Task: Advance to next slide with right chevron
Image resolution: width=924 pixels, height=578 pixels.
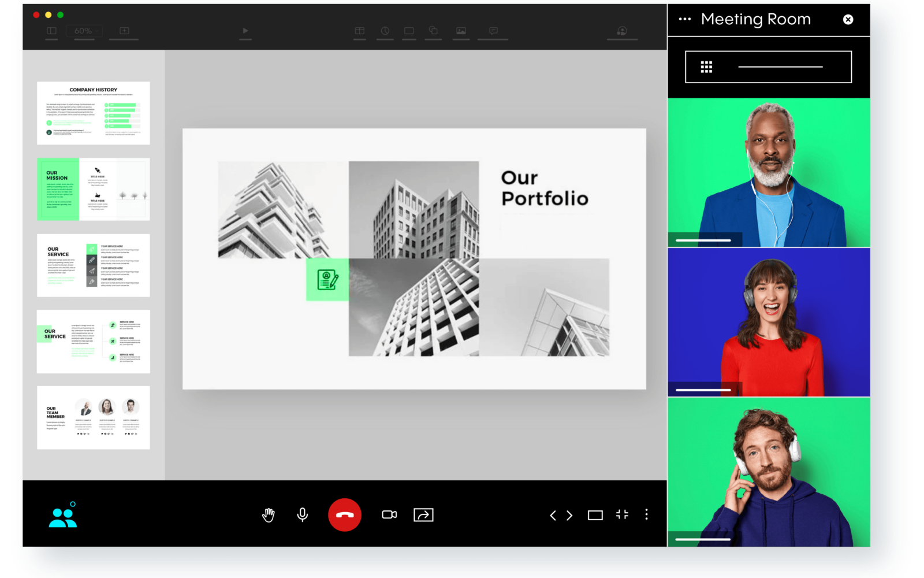Action: 569,515
